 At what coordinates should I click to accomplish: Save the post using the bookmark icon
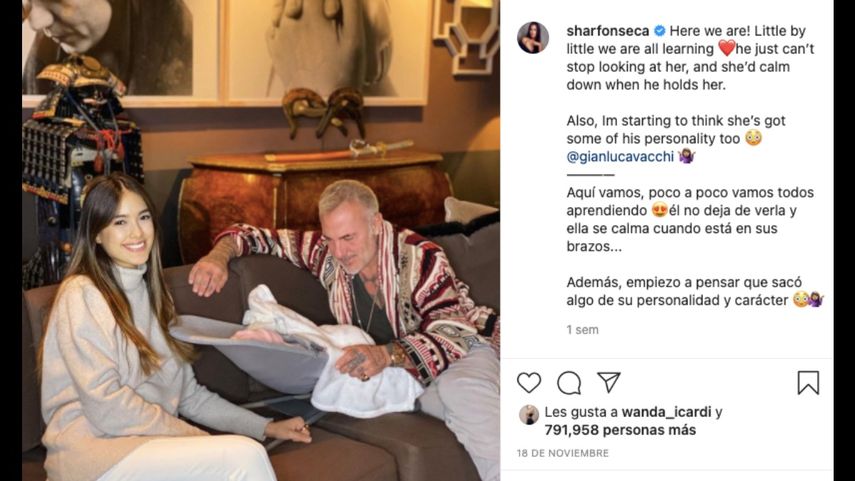point(808,383)
